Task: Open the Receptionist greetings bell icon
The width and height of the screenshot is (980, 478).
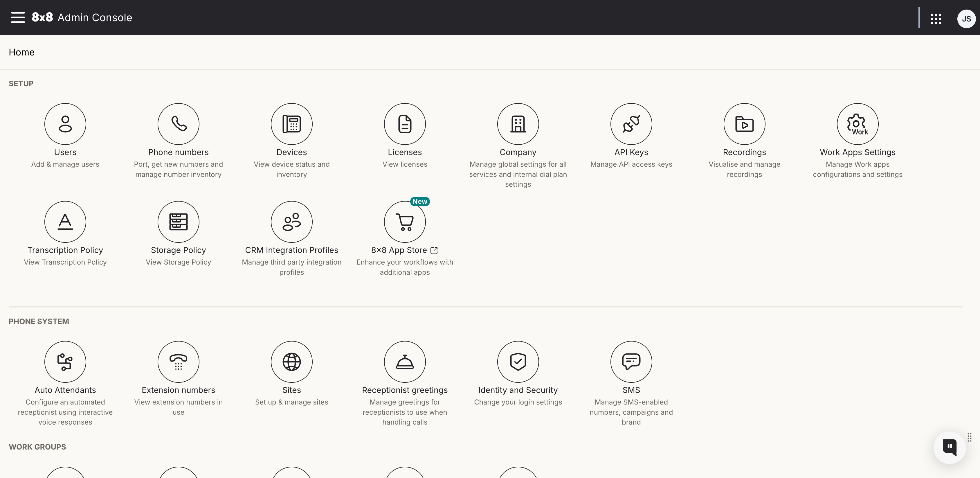Action: (405, 362)
